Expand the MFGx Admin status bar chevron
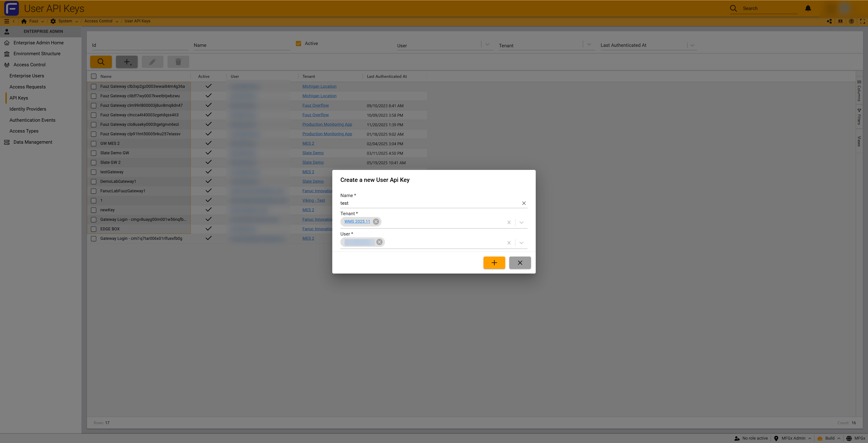The width and height of the screenshot is (868, 443). (x=809, y=438)
